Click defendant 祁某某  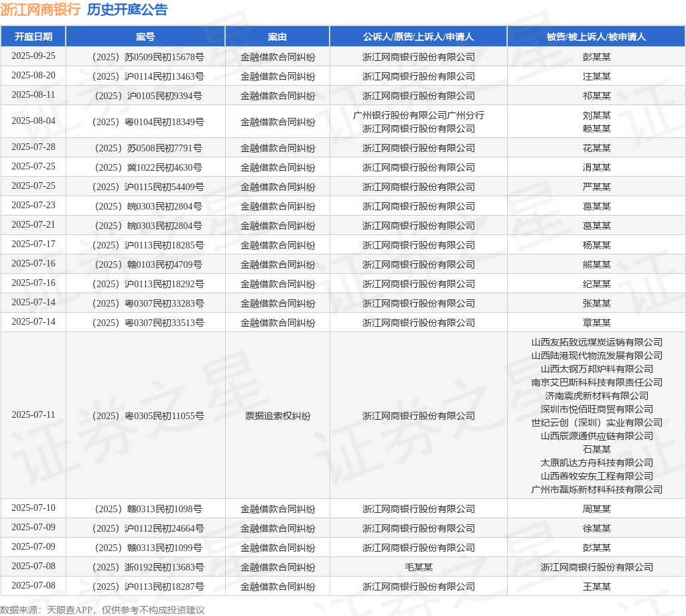(x=597, y=96)
